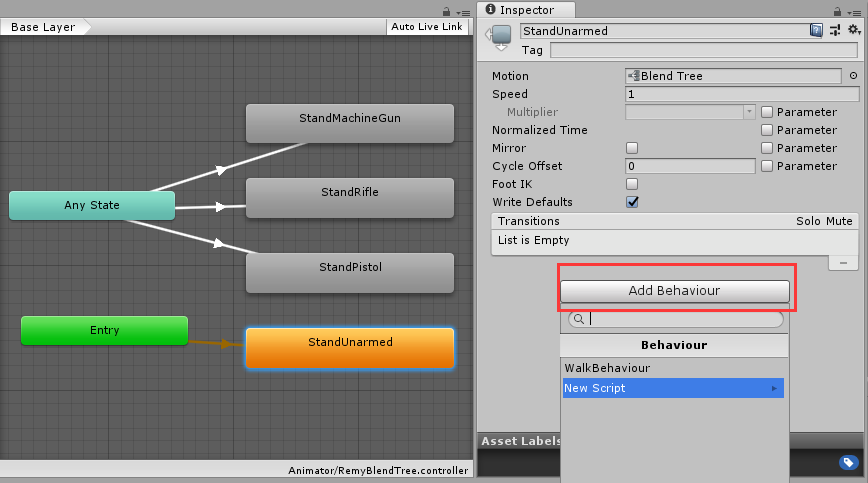Click the preset sliders icon in Inspector header
The width and height of the screenshot is (868, 483).
coord(835,30)
